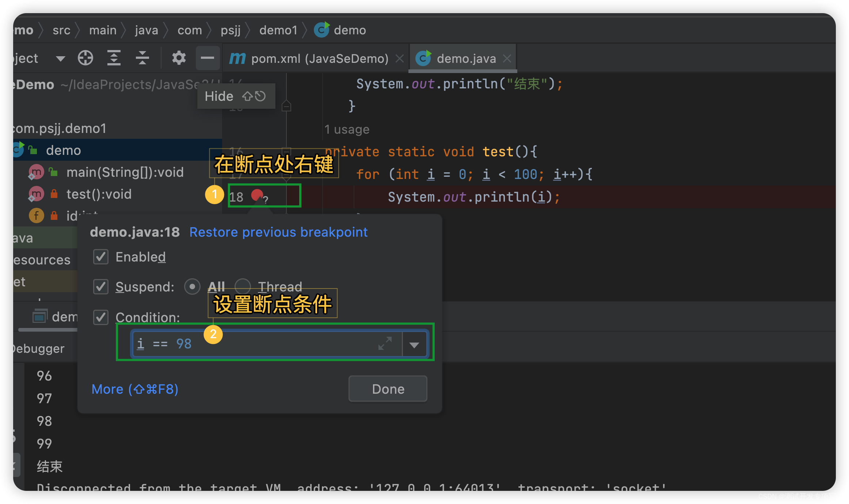Select opened file locator (crosshair) icon
Viewport: 849px width, 504px height.
pyautogui.click(x=85, y=58)
